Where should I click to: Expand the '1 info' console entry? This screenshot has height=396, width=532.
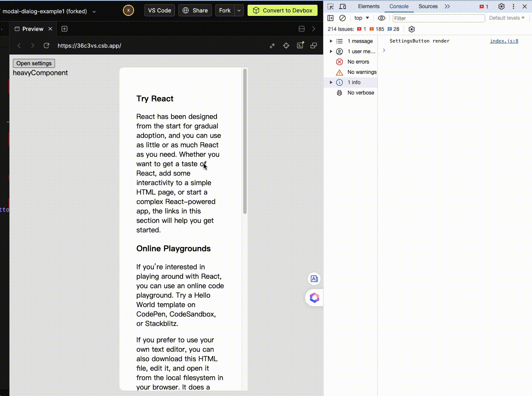[330, 82]
